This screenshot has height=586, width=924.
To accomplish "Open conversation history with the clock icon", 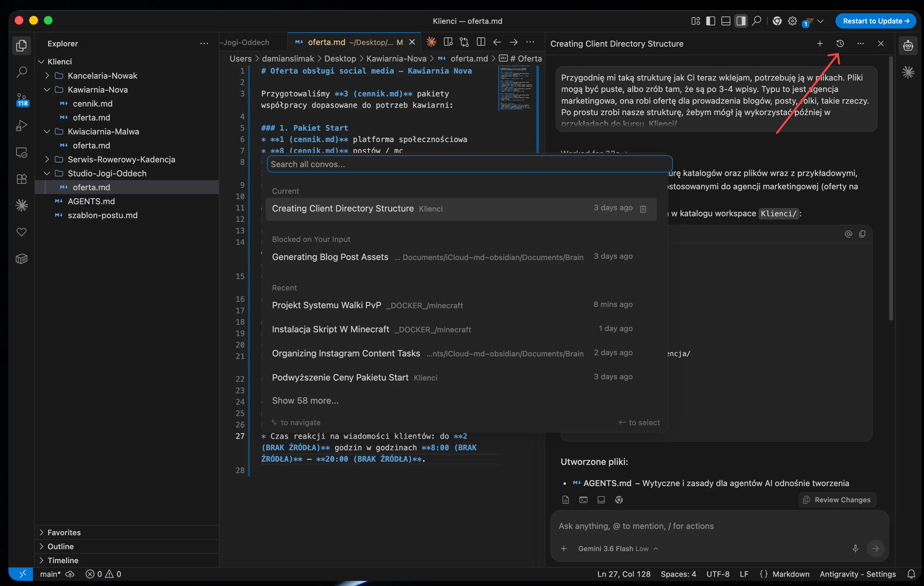I will click(840, 44).
